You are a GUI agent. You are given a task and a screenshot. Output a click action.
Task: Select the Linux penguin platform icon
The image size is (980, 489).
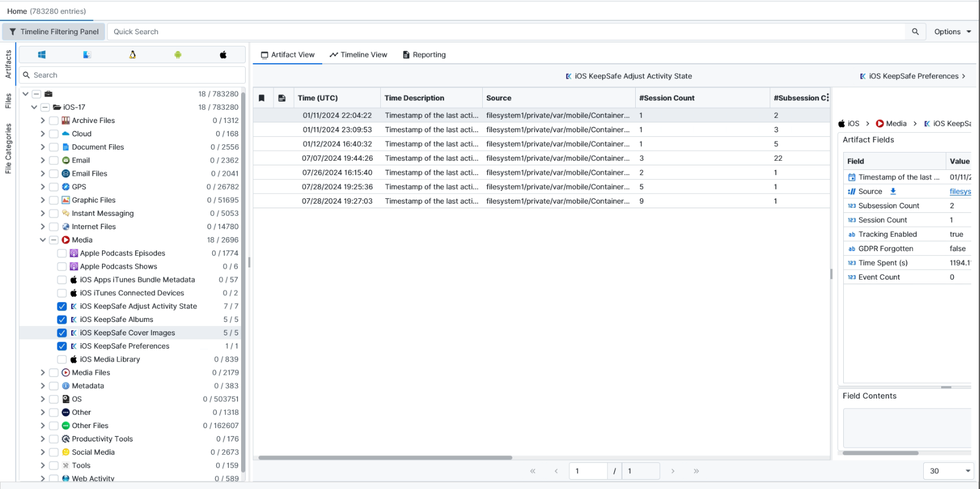point(133,55)
